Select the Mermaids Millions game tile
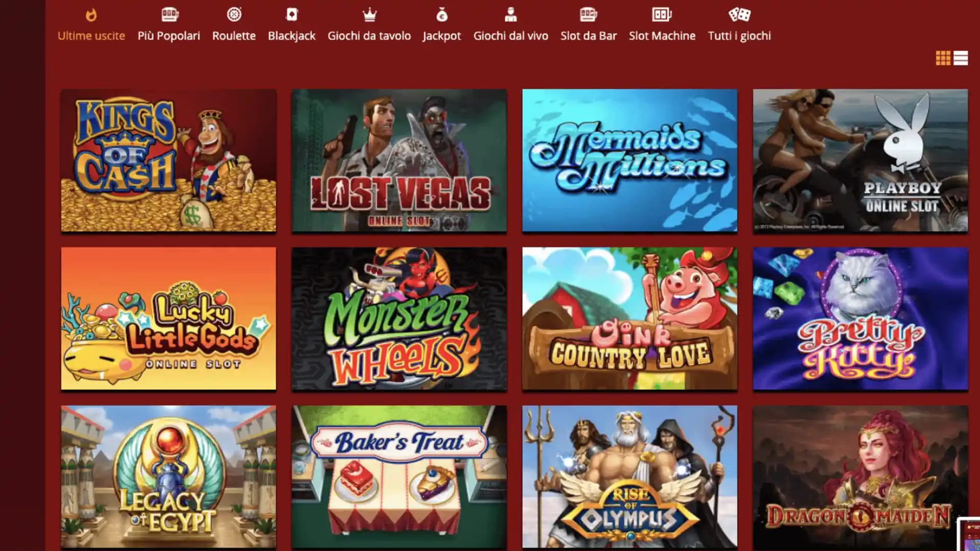Viewport: 980px width, 551px height. point(629,161)
